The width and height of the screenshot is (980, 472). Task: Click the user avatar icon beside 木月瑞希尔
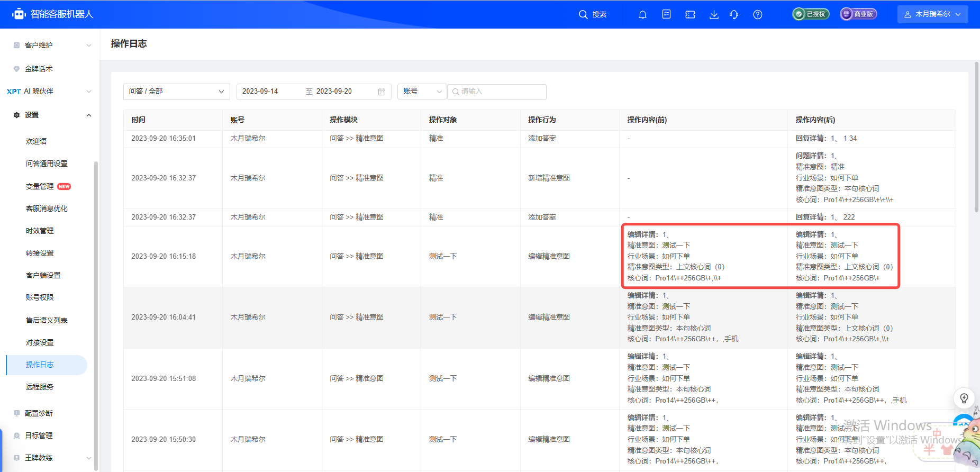coord(908,14)
